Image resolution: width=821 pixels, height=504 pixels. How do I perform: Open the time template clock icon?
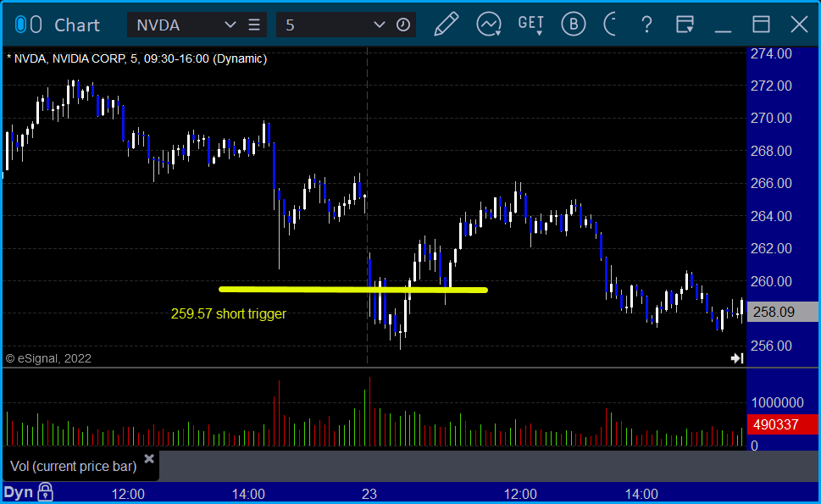click(x=403, y=25)
